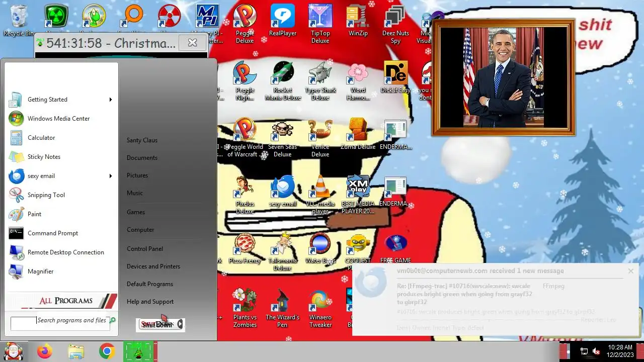
Task: Open Help and Support from Start menu
Action: [x=150, y=302]
